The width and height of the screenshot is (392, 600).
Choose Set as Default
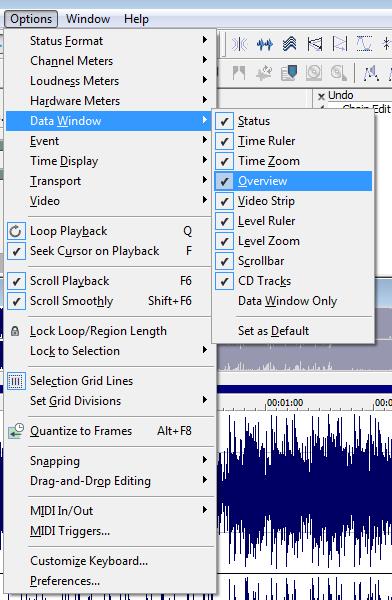(293, 331)
